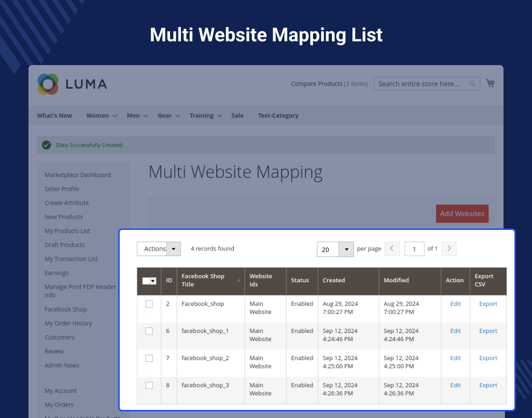Click Compare Products link
Image resolution: width=532 pixels, height=418 pixels.
(316, 84)
